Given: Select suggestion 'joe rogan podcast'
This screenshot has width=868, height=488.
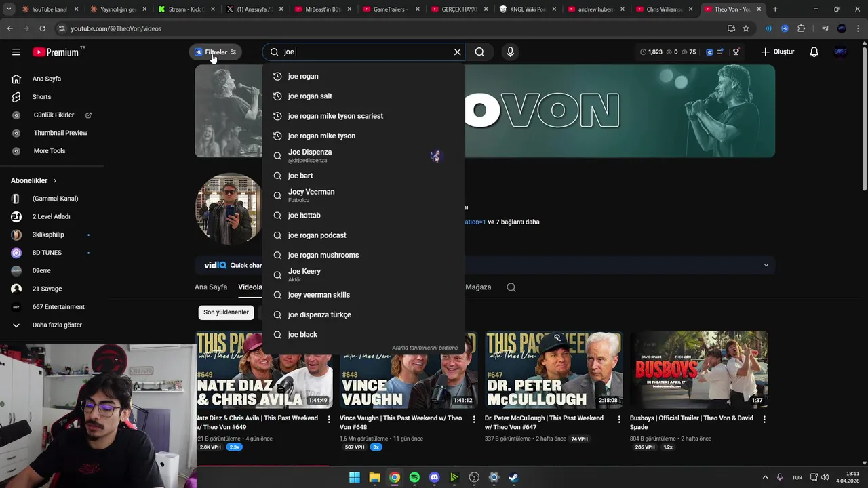Looking at the screenshot, I should coord(363,235).
